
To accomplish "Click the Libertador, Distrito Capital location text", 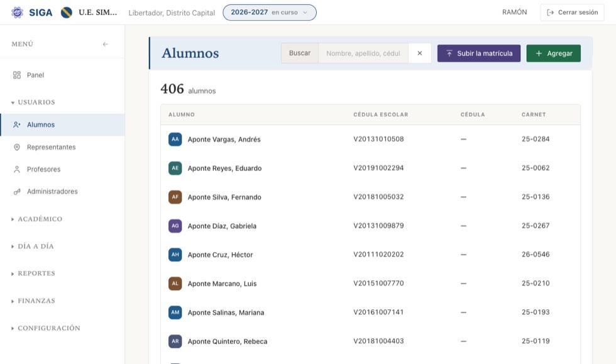I will click(172, 13).
